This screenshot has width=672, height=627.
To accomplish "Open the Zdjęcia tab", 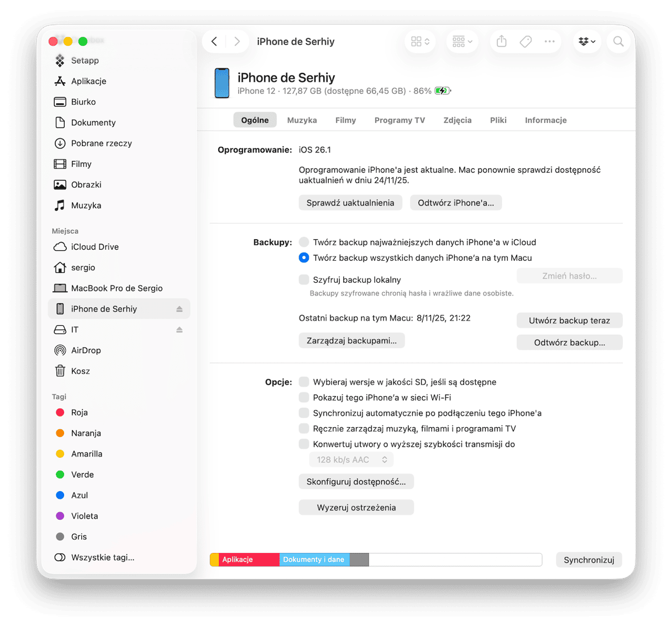I will [x=457, y=120].
